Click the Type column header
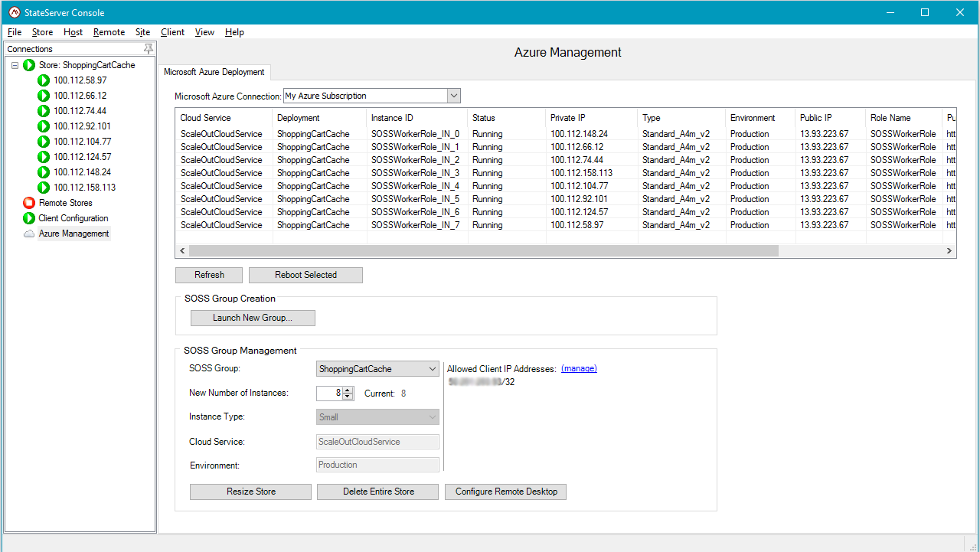 tap(681, 118)
